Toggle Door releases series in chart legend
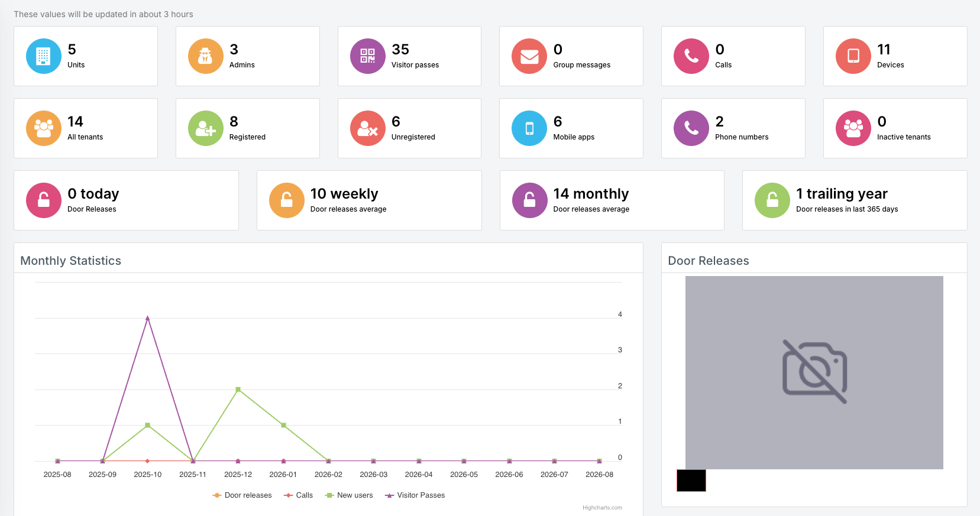 [242, 495]
